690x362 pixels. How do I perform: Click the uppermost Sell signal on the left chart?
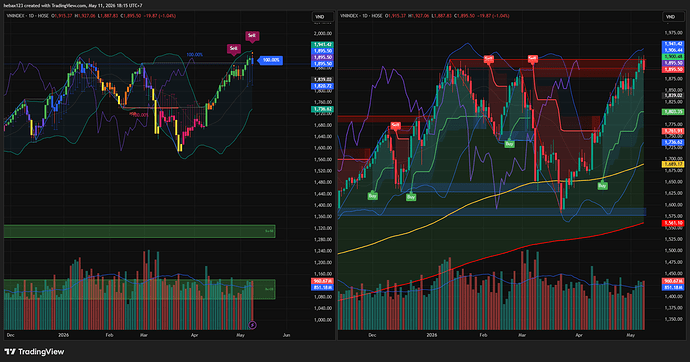pyautogui.click(x=252, y=36)
